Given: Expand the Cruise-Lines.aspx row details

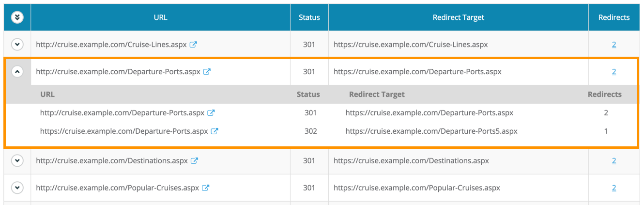Looking at the screenshot, I should tap(17, 45).
